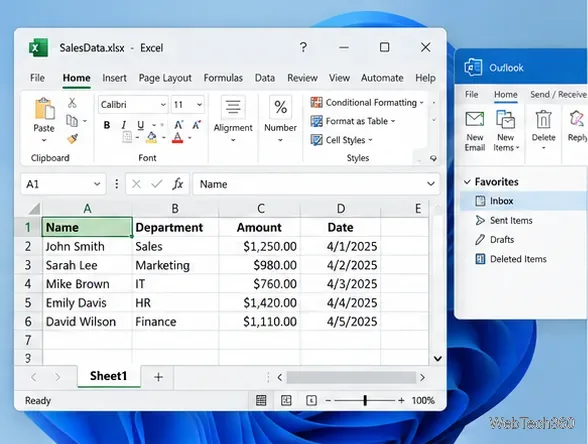Image resolution: width=588 pixels, height=444 pixels.
Task: Add a new sheet with plus button
Action: pyautogui.click(x=158, y=377)
